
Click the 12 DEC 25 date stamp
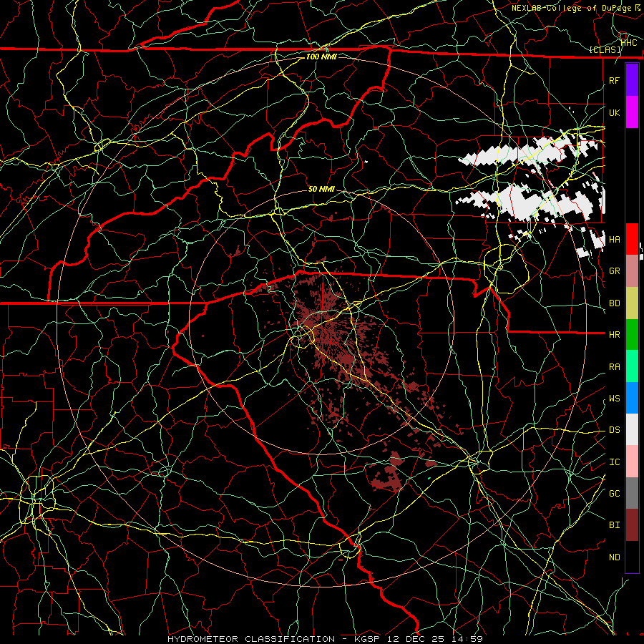(416, 639)
